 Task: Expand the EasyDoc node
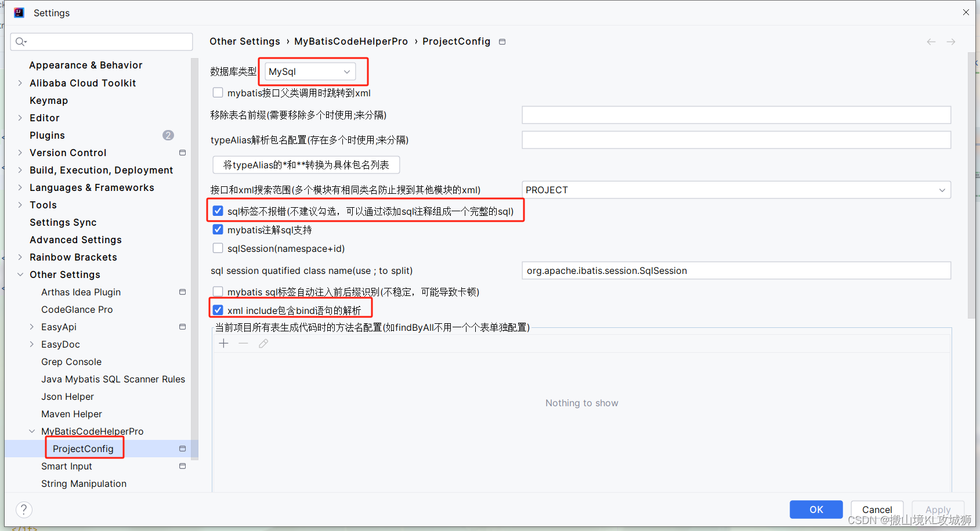click(x=32, y=344)
